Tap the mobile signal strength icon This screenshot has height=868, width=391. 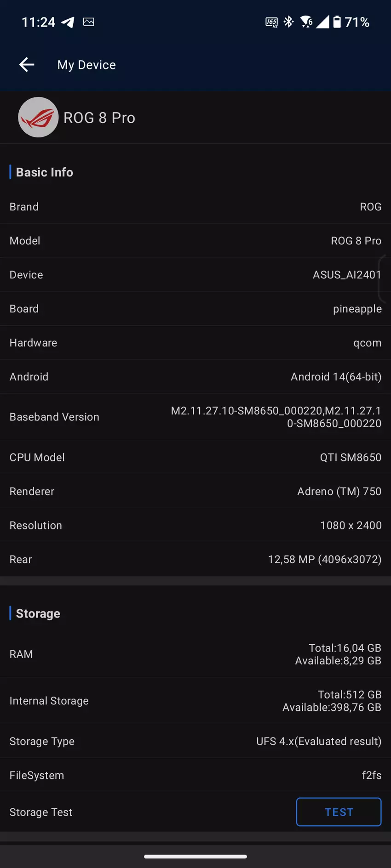322,22
